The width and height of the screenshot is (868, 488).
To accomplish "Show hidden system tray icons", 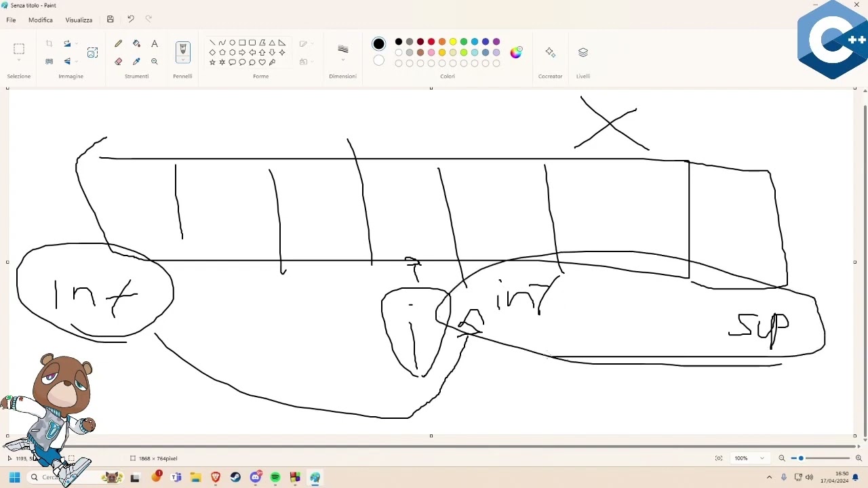I will (x=769, y=477).
